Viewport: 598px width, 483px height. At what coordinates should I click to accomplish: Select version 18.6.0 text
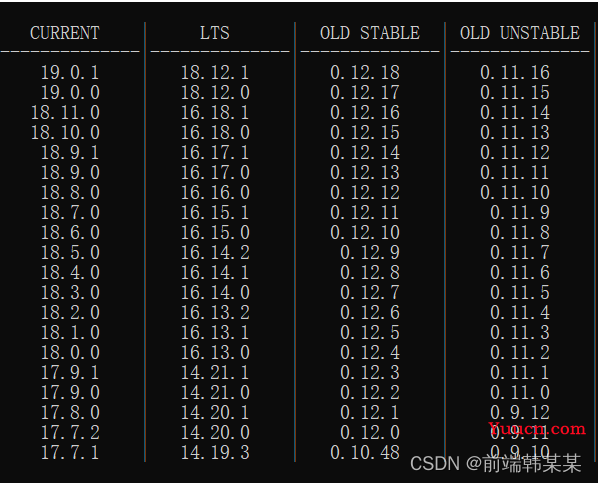point(70,232)
